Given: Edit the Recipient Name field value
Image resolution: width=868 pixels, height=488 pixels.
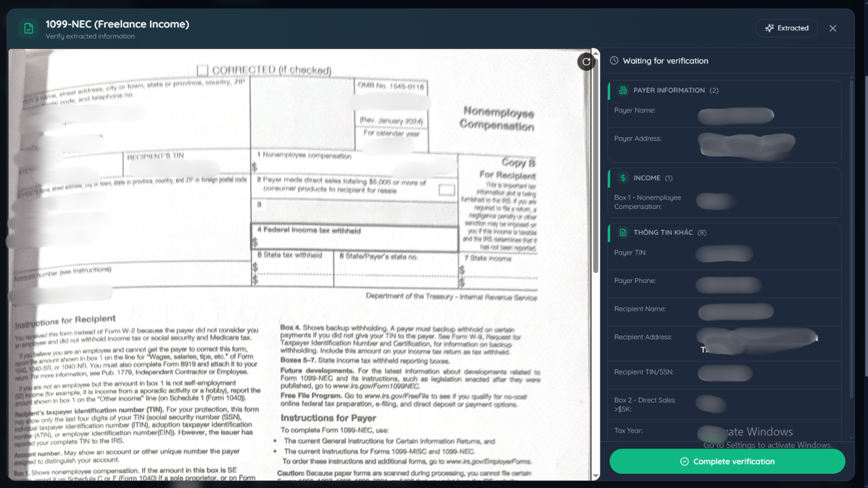Looking at the screenshot, I should tap(736, 312).
